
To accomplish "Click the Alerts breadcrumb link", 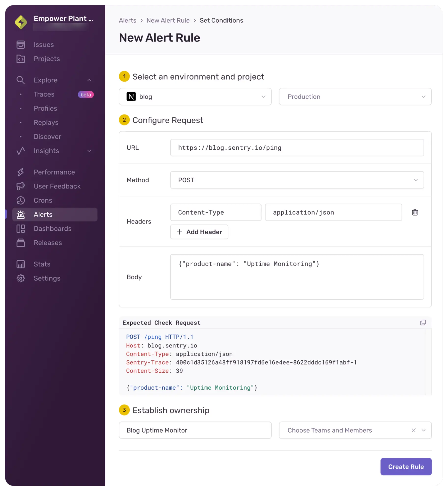I will [127, 20].
